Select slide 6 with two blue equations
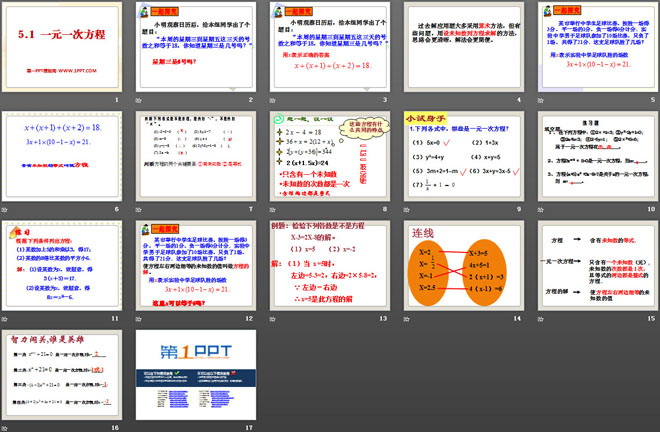The width and height of the screenshot is (660, 432). pyautogui.click(x=62, y=156)
